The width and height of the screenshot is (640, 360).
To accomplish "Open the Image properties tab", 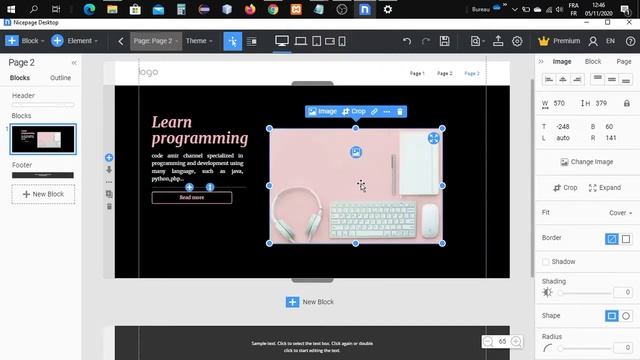I will point(562,62).
